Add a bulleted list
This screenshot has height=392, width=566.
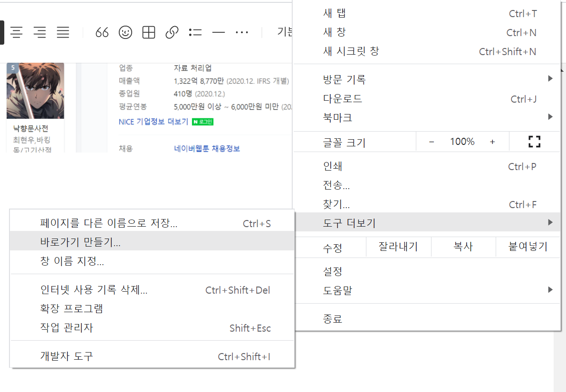pyautogui.click(x=195, y=32)
